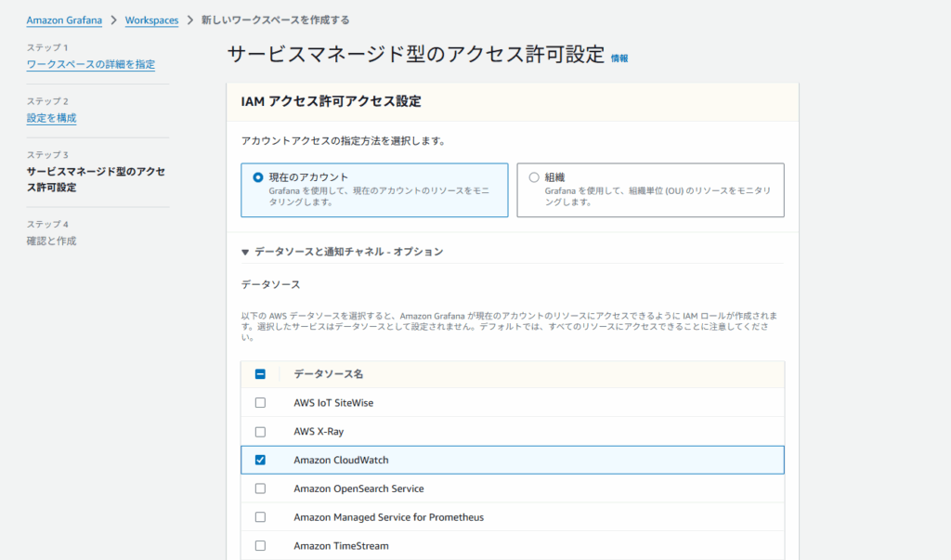Click the Amazon TimeStream label
The width and height of the screenshot is (951, 560).
tap(341, 545)
